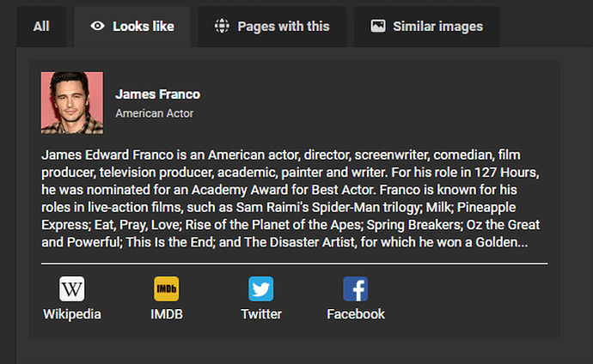Open the 'Facebook' text link
The image size is (593, 364).
tap(355, 314)
